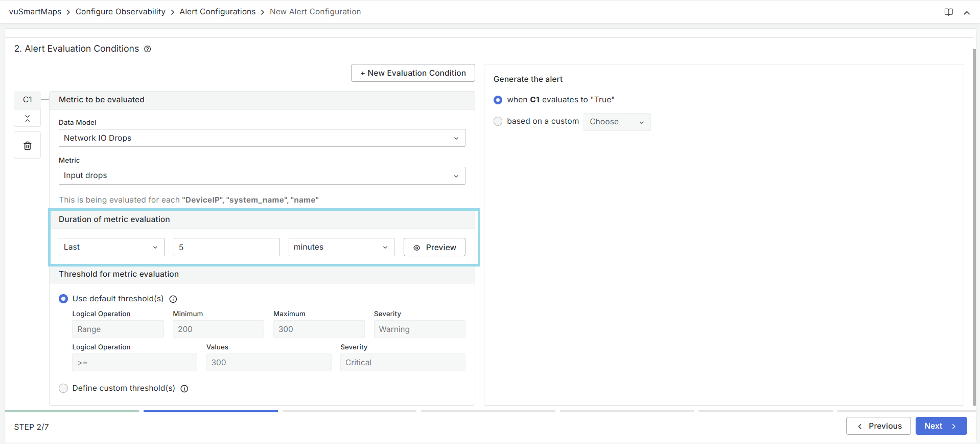The height and width of the screenshot is (444, 980).
Task: Click info icon next to Use default threshold(s)
Action: tap(173, 299)
